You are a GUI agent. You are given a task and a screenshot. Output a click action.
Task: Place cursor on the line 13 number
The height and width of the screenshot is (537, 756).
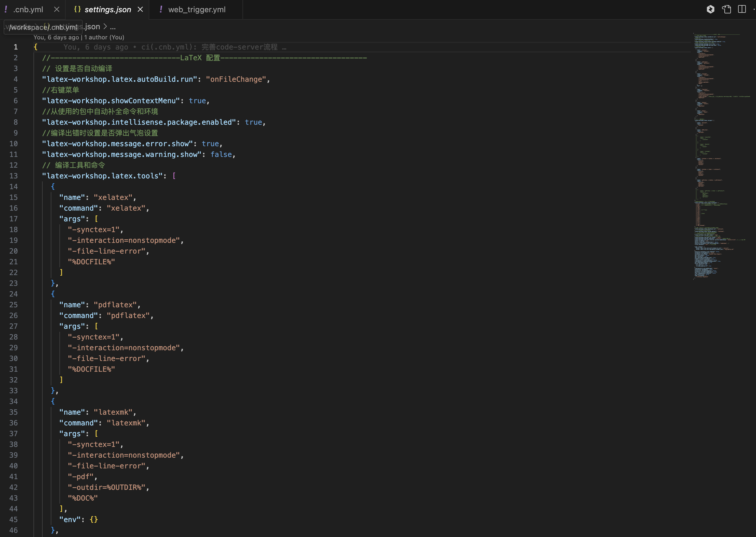click(x=13, y=176)
